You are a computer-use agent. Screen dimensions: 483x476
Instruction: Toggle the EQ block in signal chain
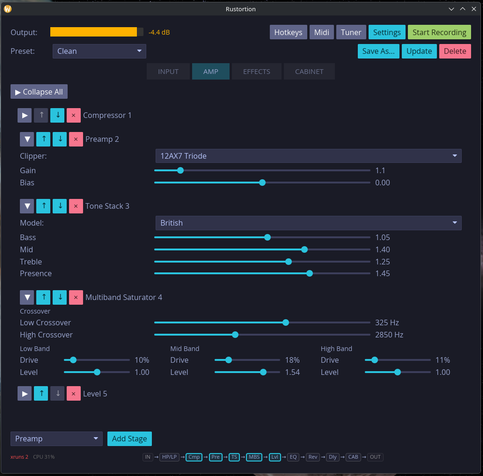(293, 457)
